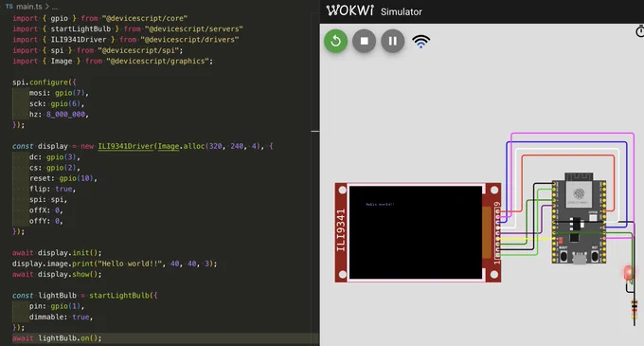The image size is (644, 346).
Task: Click the 'offX: 0,' line
Action: click(x=46, y=210)
